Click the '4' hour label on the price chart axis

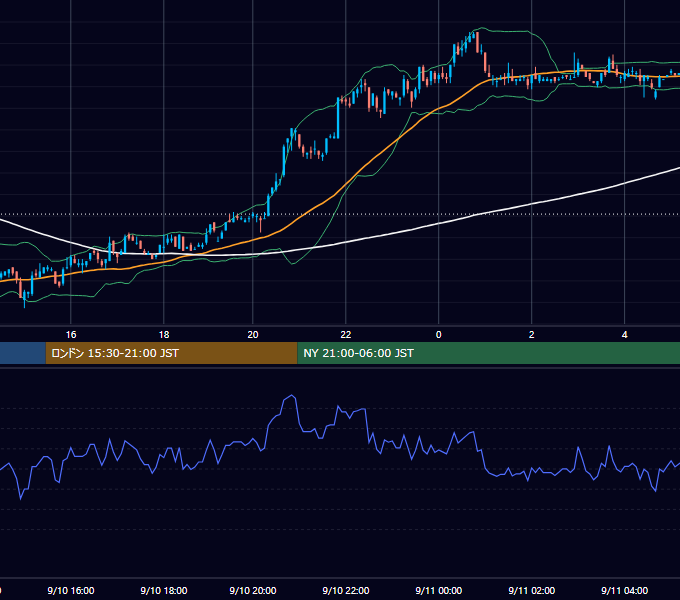pyautogui.click(x=624, y=335)
